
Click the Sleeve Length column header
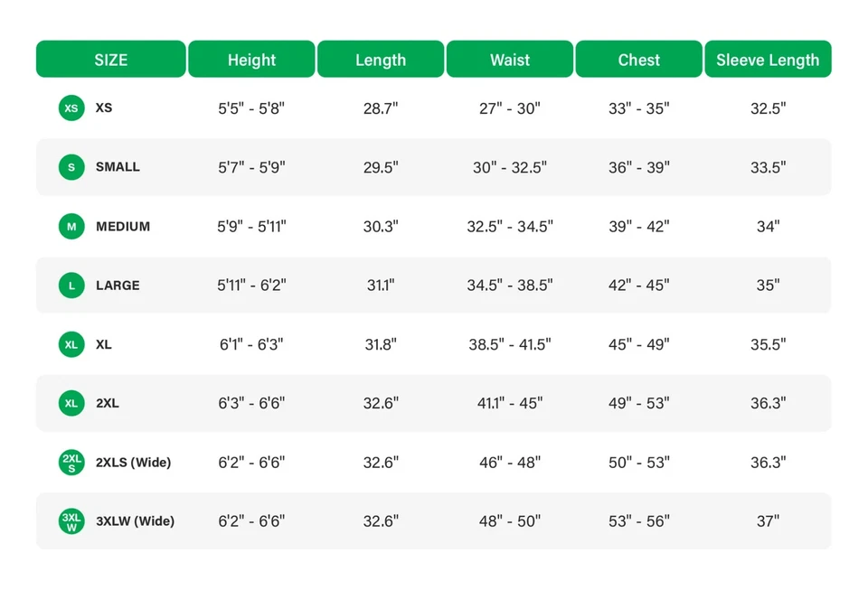click(768, 60)
